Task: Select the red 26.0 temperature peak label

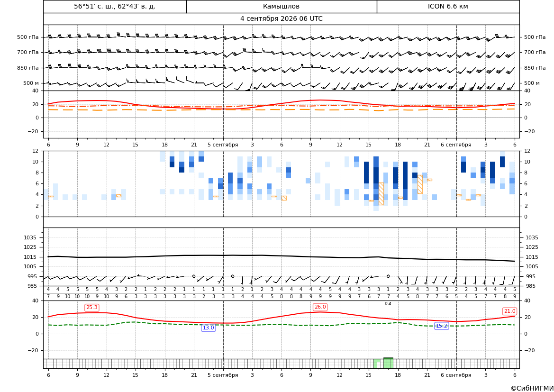Action: point(320,307)
